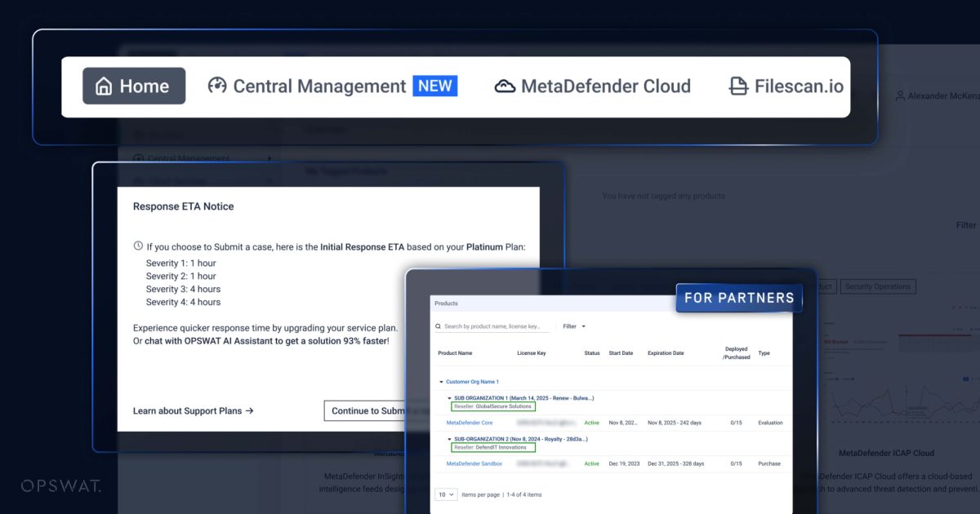The height and width of the screenshot is (514, 980).
Task: Open Filescan.io via its document icon
Action: pos(738,85)
